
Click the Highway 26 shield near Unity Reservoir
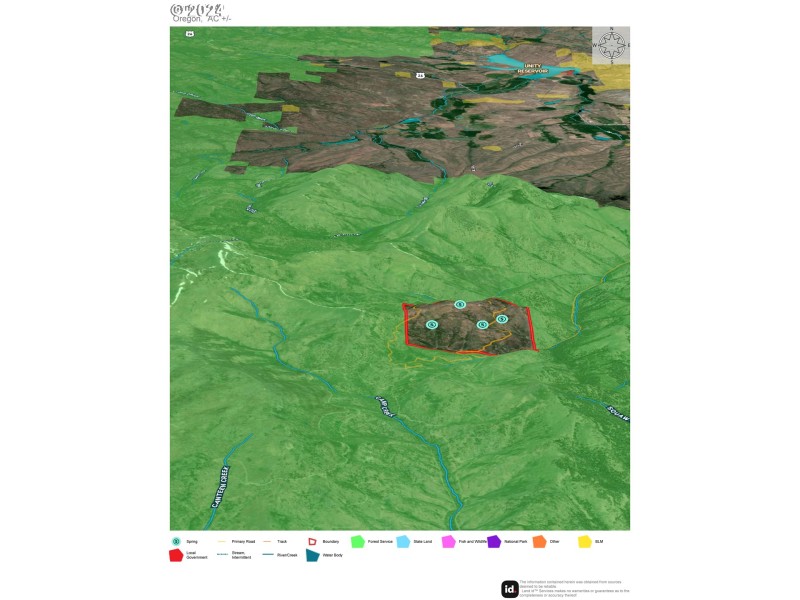[x=422, y=76]
